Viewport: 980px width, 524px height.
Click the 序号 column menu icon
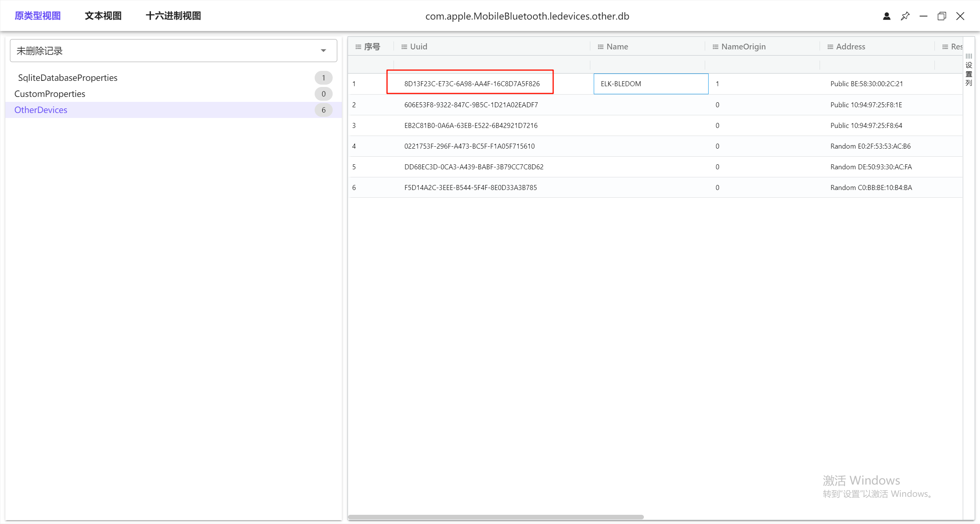[358, 47]
